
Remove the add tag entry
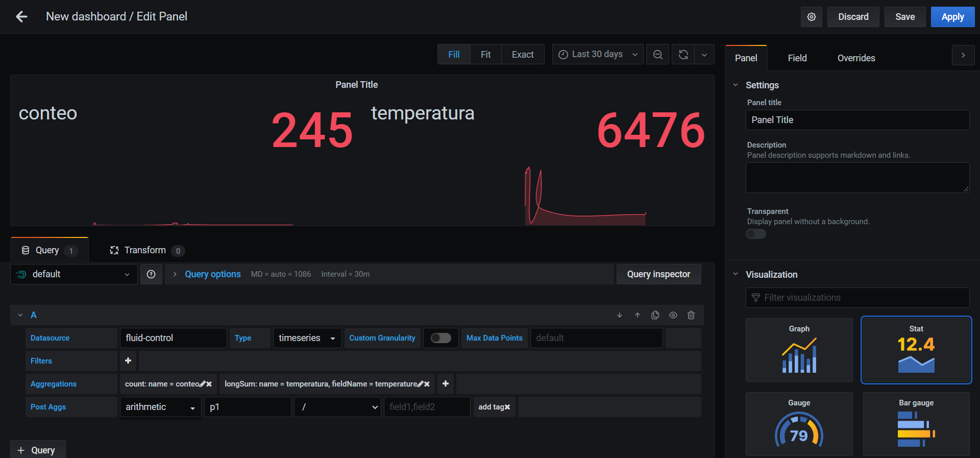507,407
